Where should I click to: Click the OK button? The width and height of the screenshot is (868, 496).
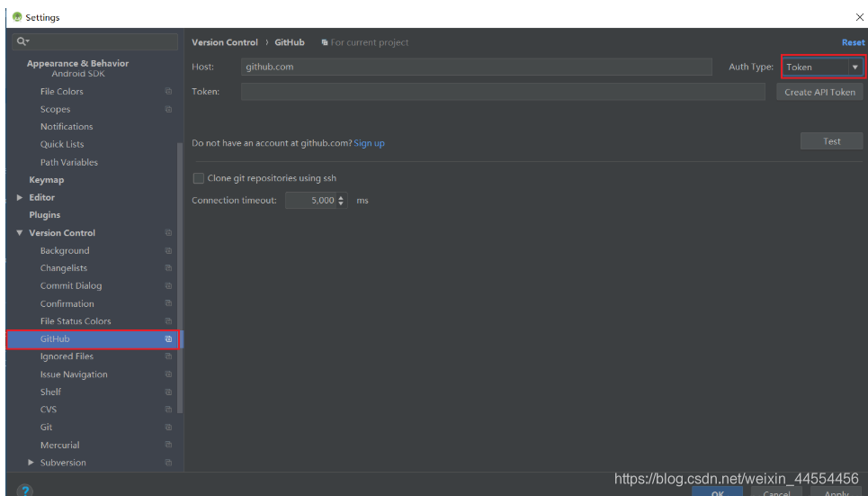click(x=718, y=492)
